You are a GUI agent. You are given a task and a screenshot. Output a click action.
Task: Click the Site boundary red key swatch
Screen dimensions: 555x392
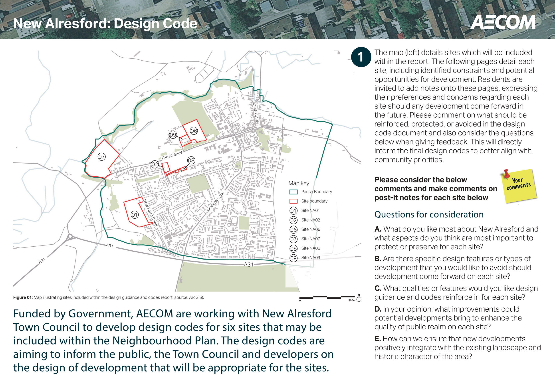tap(293, 201)
